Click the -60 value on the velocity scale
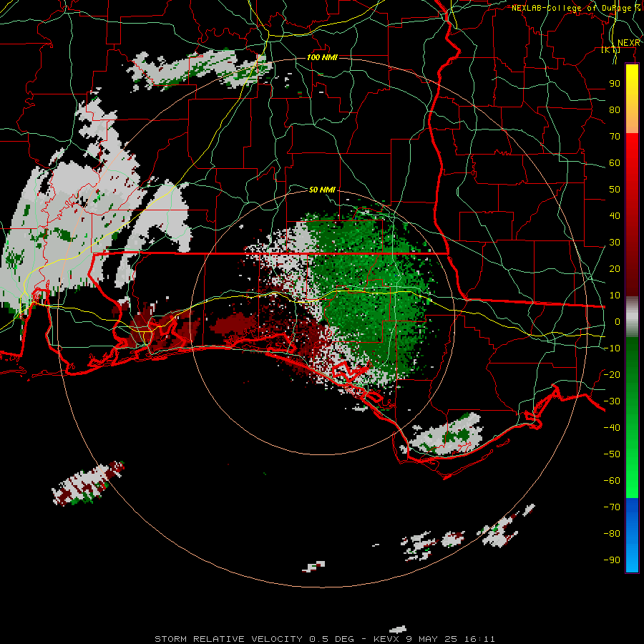Screen dimensions: 644x644 pyautogui.click(x=612, y=481)
